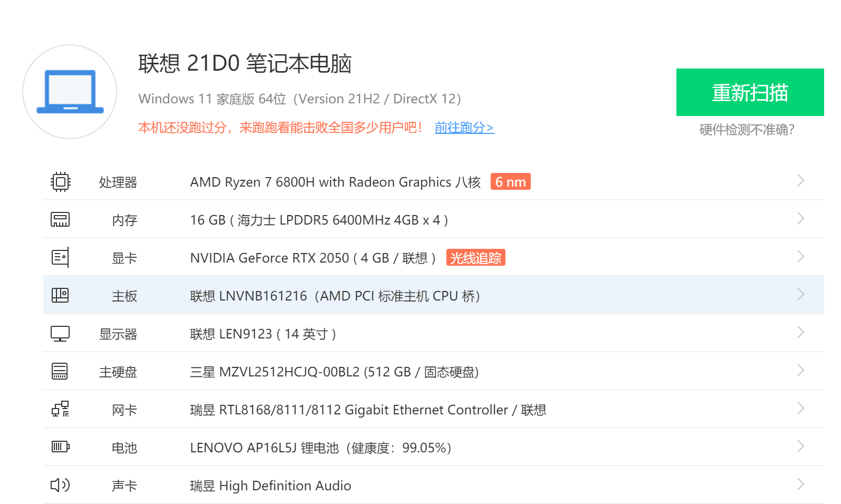Click the main hard disk icon

[60, 371]
